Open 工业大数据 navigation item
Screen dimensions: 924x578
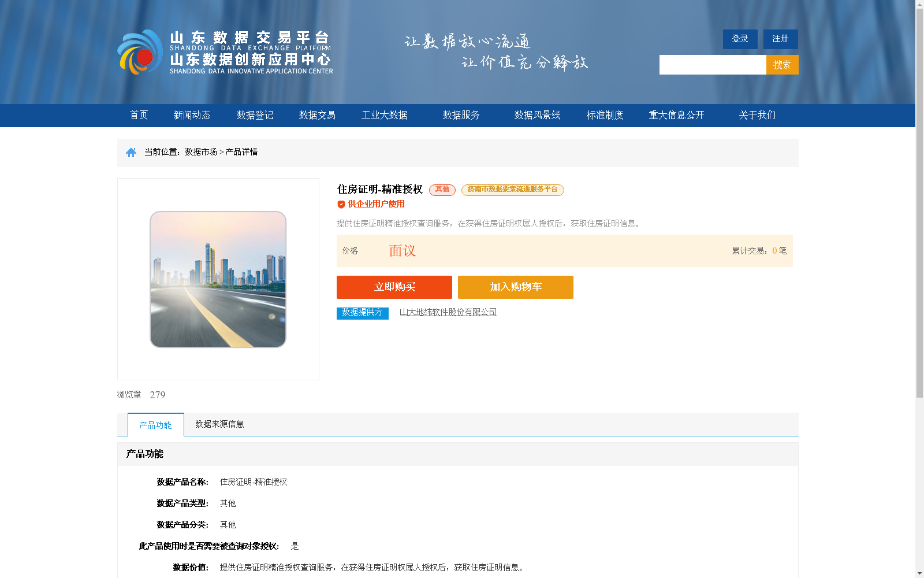(x=384, y=115)
